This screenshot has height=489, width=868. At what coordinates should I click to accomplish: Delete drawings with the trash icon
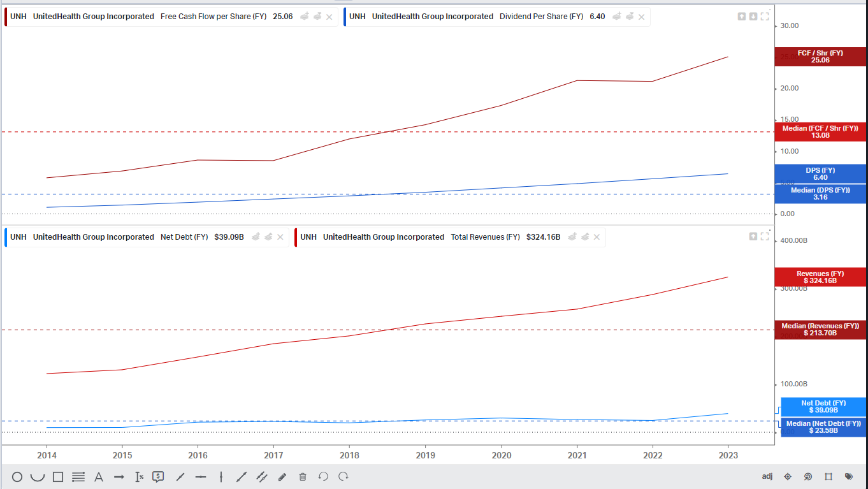coord(303,477)
